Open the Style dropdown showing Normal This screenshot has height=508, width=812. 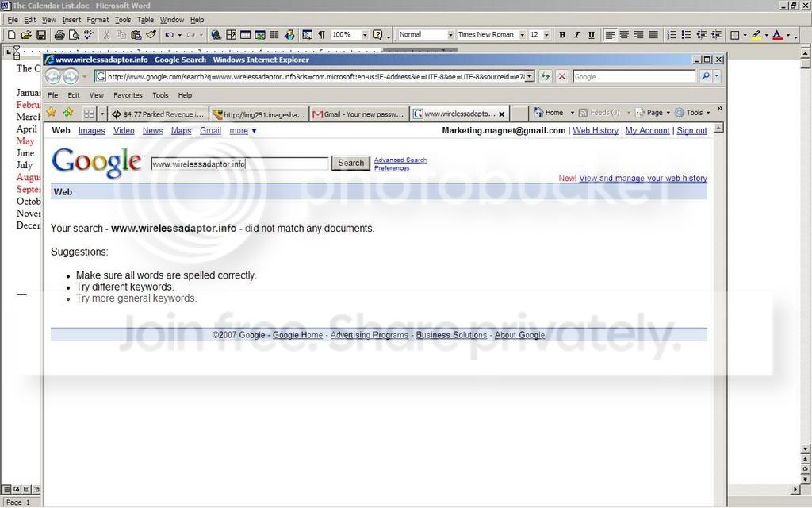[x=450, y=35]
